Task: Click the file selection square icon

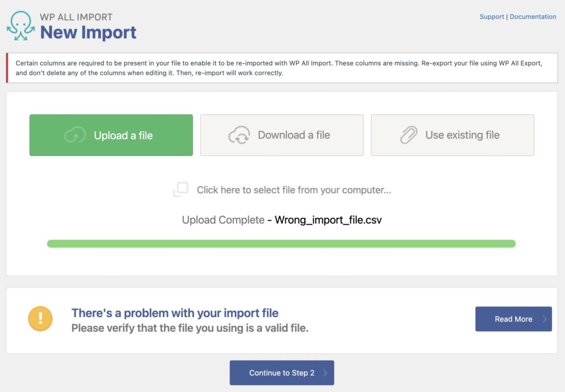Action: [x=180, y=189]
